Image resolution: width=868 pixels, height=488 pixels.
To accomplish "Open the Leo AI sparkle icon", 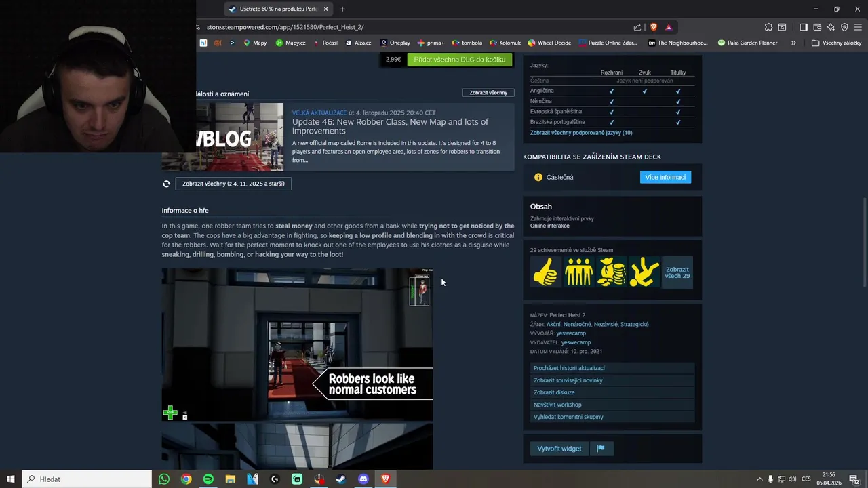I will click(x=831, y=27).
